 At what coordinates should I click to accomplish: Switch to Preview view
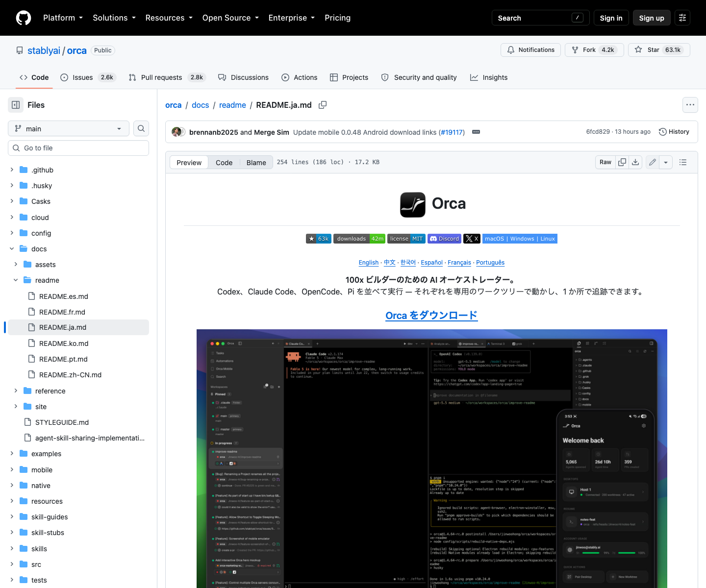tap(189, 163)
